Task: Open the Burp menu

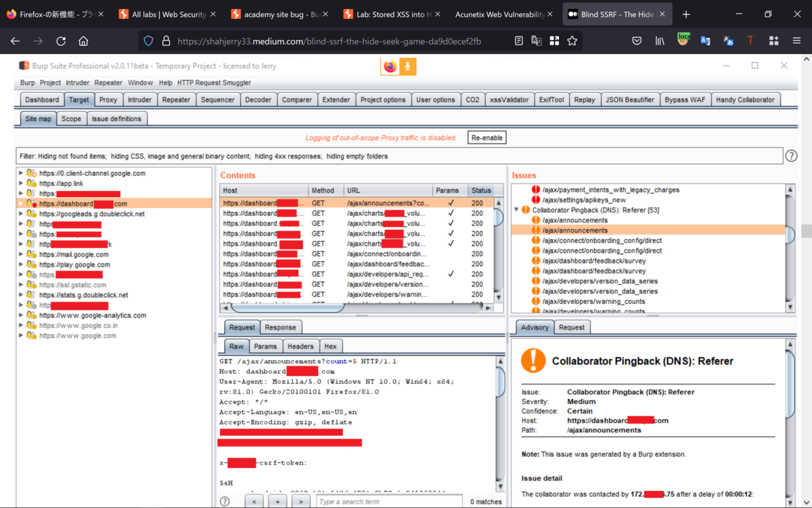Action: click(x=27, y=83)
